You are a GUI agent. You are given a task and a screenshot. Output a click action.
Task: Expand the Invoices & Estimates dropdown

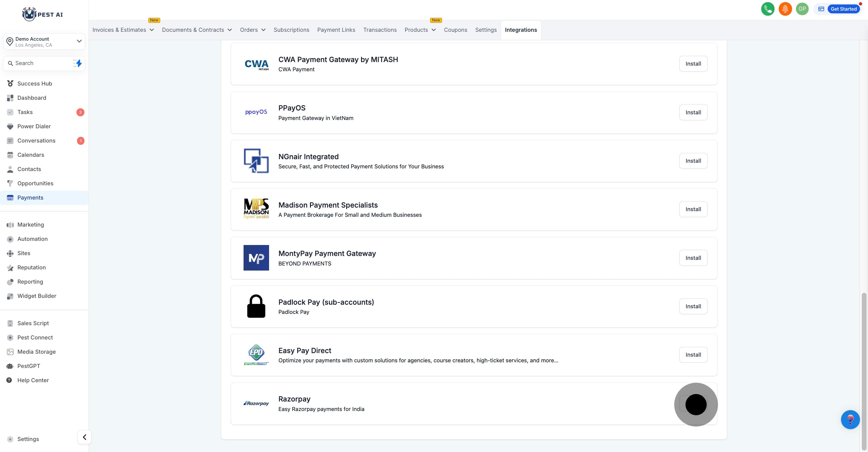(123, 30)
